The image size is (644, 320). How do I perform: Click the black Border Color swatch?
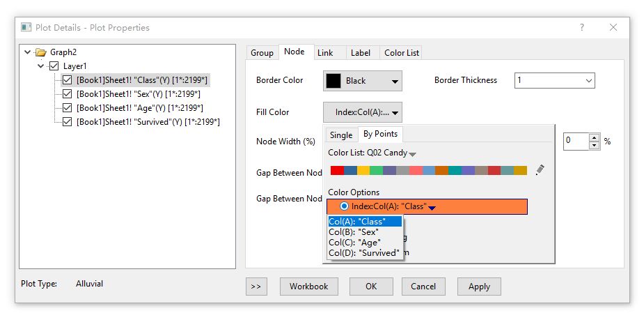[333, 81]
